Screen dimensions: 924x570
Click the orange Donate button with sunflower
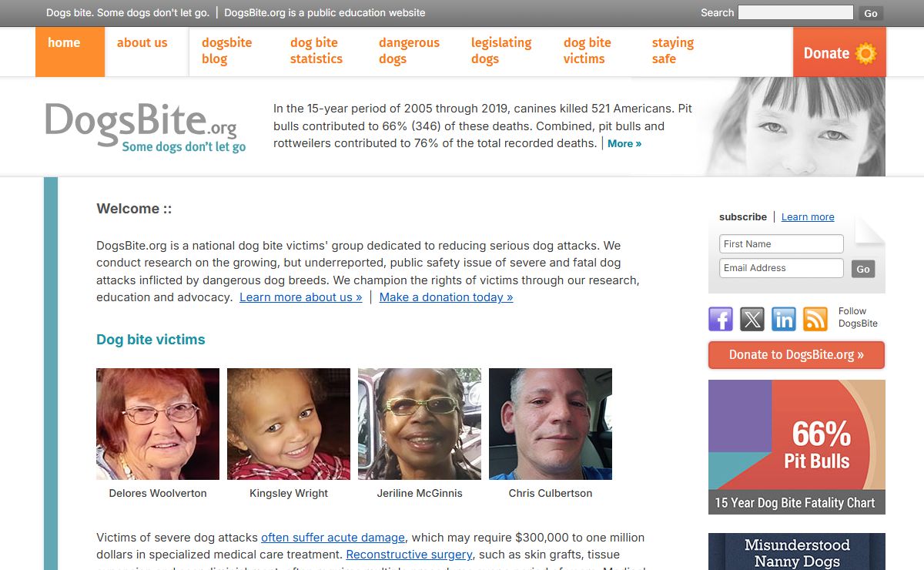click(x=839, y=52)
